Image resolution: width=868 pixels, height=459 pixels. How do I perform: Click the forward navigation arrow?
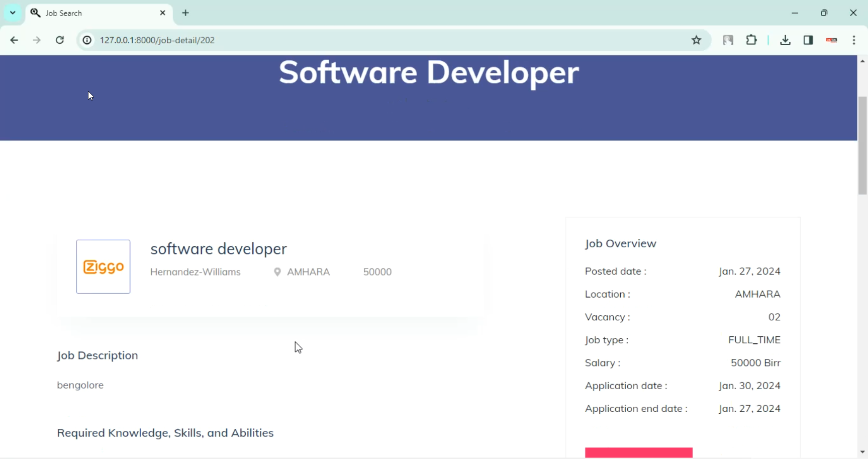point(37,40)
